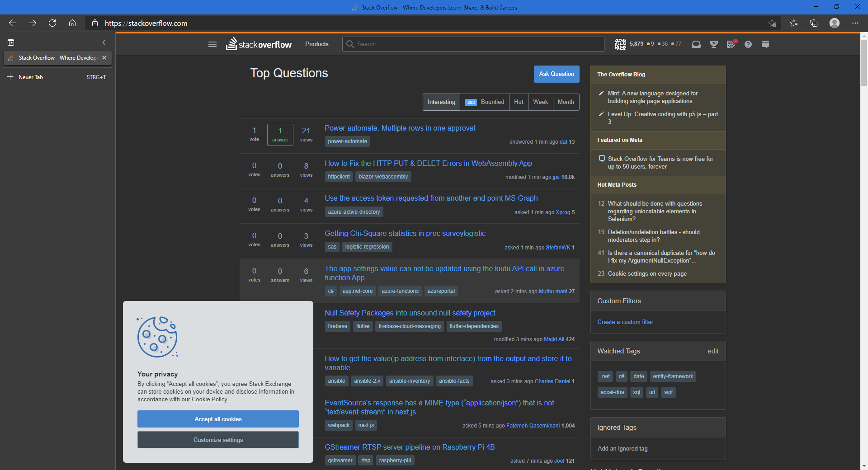Click the user avatar with reputation 5,879
Viewport: 868px width, 470px height.
621,44
